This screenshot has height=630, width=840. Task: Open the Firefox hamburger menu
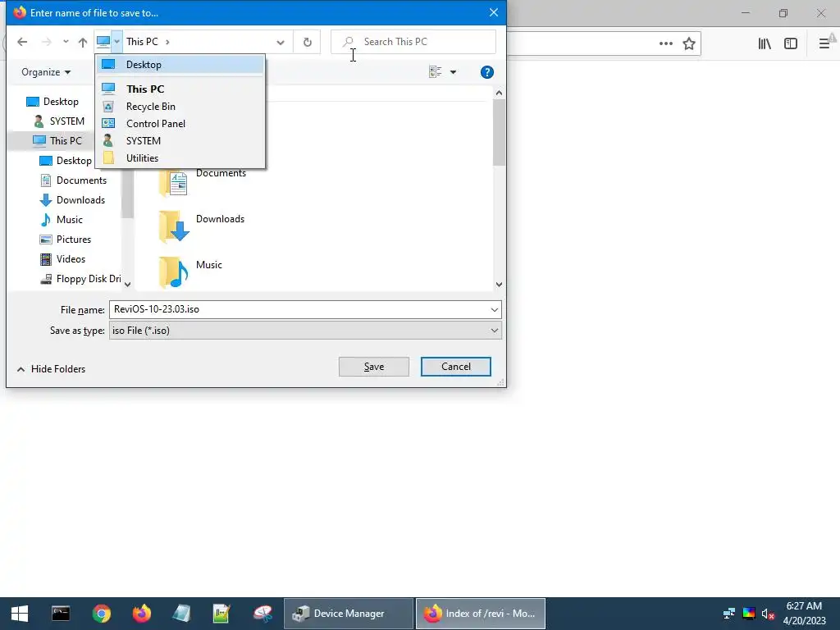pyautogui.click(x=824, y=44)
